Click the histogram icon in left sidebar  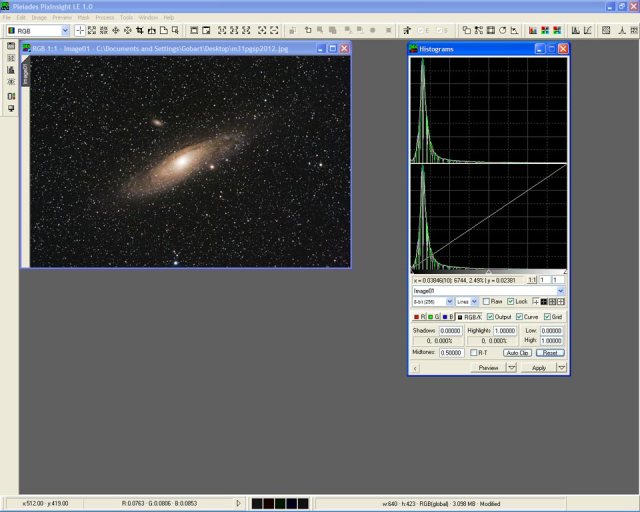tap(11, 70)
